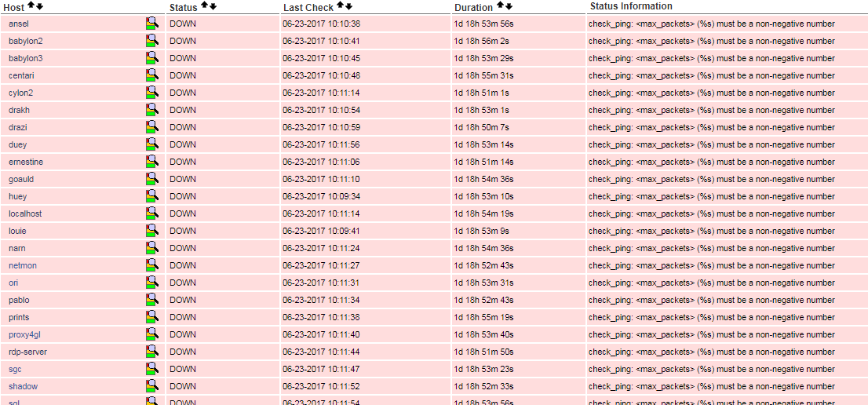Open service details icon for ansel
Screen dimensions: 868x405
click(x=151, y=24)
